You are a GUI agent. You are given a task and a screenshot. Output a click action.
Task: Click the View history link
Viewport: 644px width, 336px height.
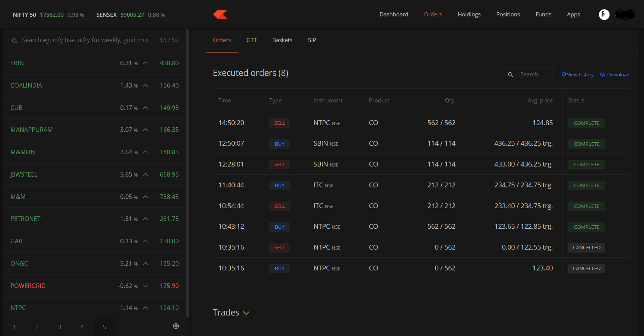[577, 75]
